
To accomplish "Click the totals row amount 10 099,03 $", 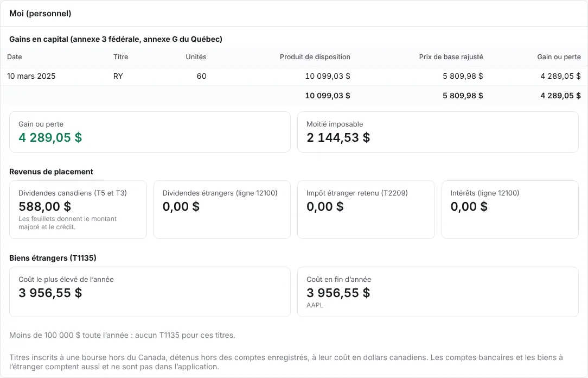I will point(328,96).
